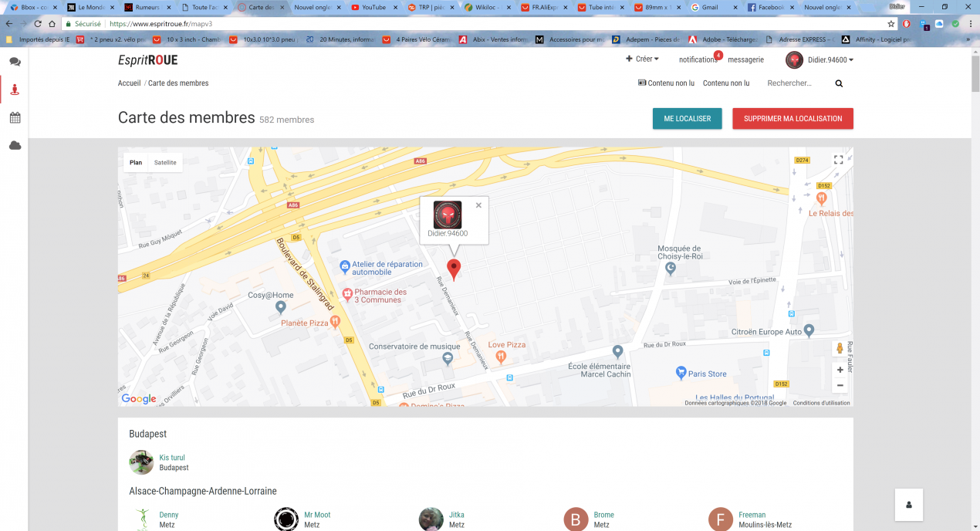980x531 pixels.
Task: Click the browser back arrow
Action: pyautogui.click(x=10, y=24)
